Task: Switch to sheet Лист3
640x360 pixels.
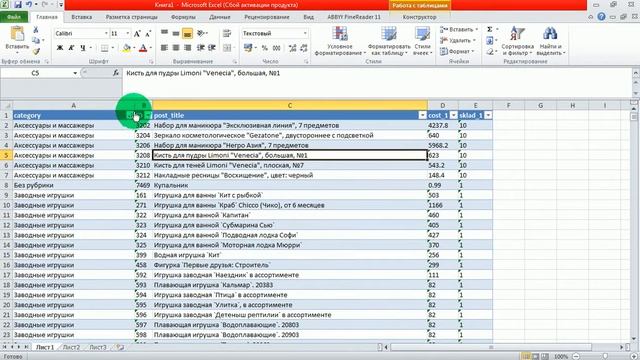Action: click(98, 347)
